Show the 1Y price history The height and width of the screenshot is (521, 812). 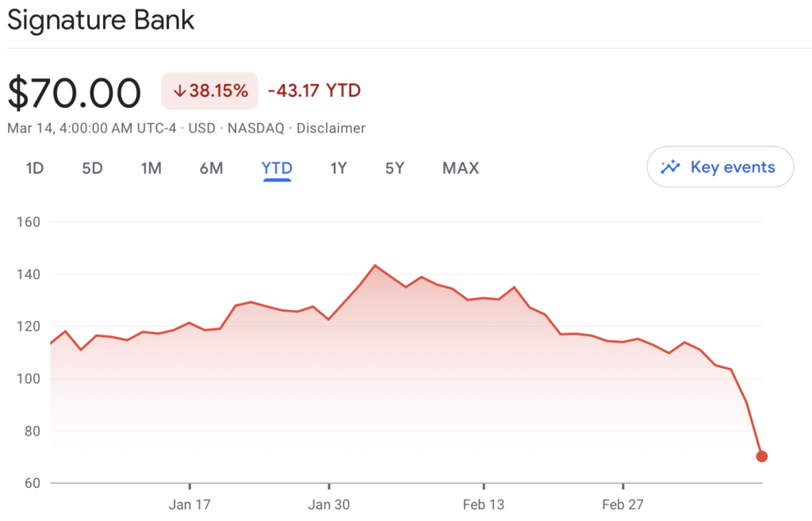point(338,168)
